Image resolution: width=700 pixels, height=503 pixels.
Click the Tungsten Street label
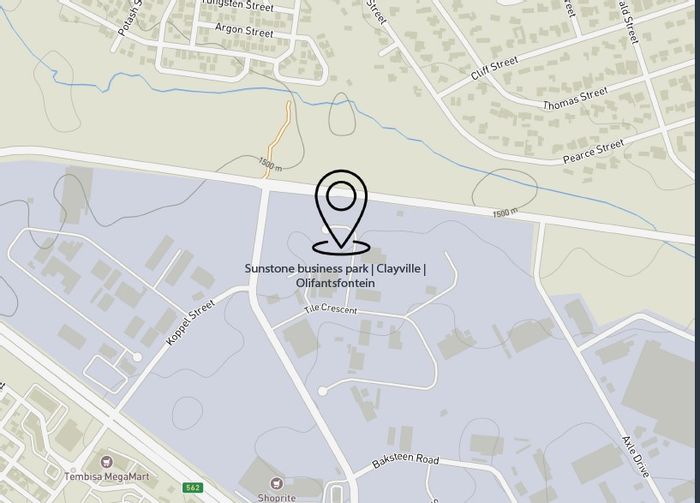point(237,5)
